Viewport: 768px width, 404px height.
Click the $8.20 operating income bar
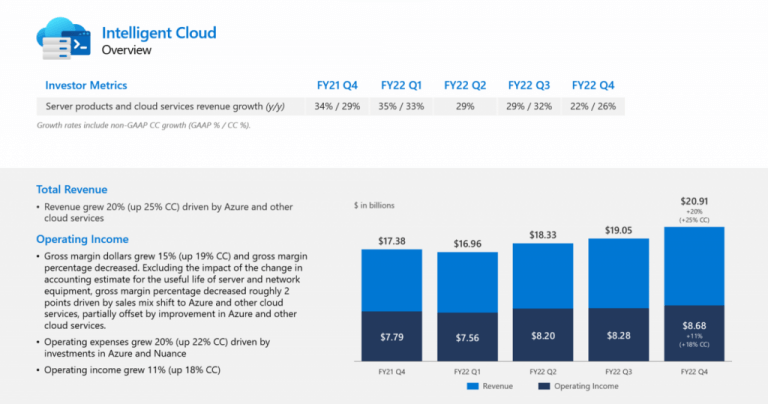543,335
